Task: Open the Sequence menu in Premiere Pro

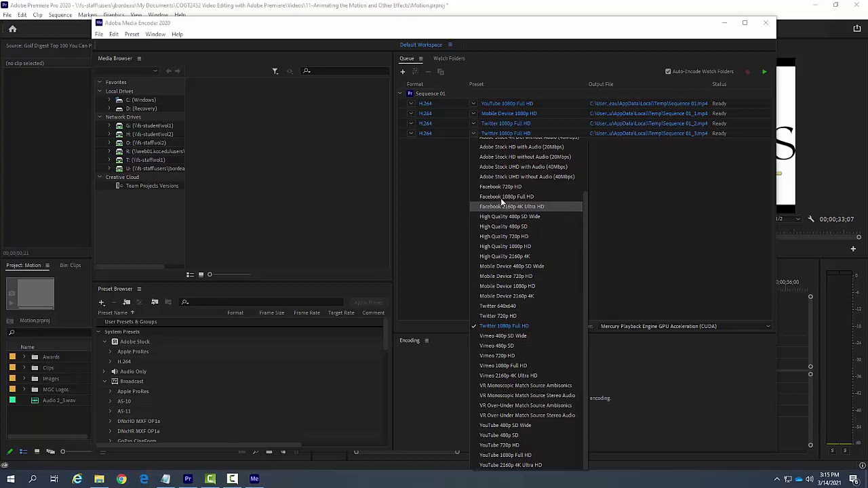Action: 60,15
